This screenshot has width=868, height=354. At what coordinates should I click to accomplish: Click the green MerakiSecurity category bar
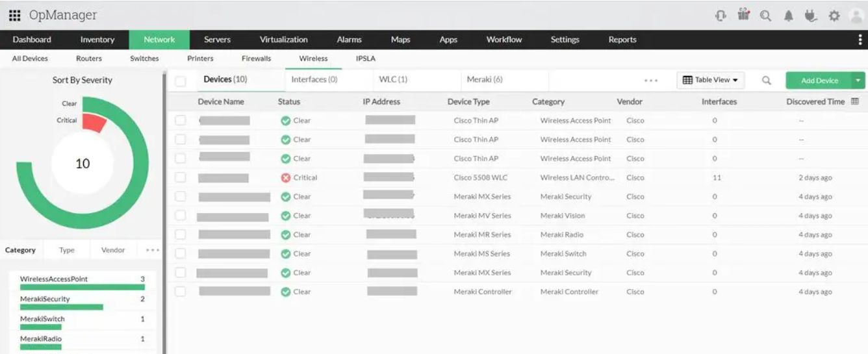(x=62, y=307)
